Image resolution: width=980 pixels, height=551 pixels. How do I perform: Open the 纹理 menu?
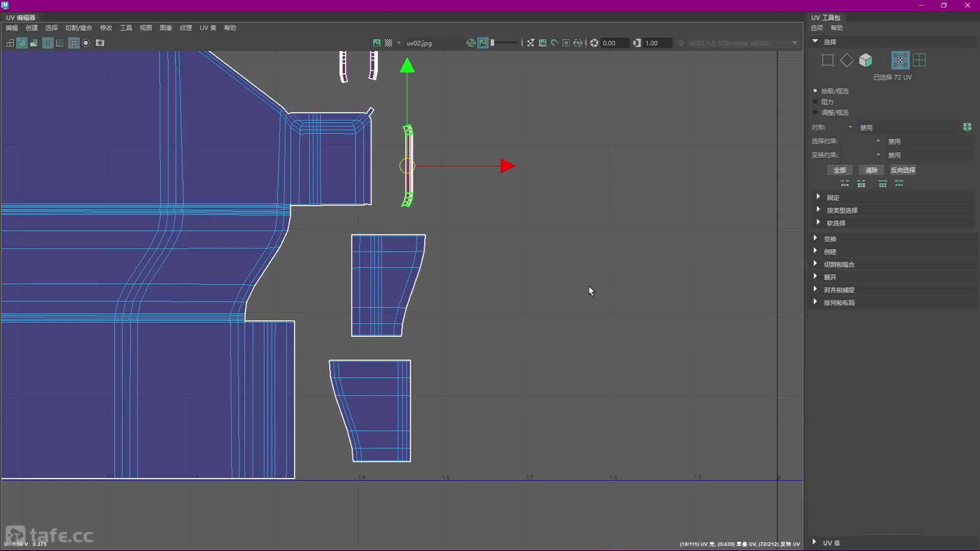pos(185,28)
